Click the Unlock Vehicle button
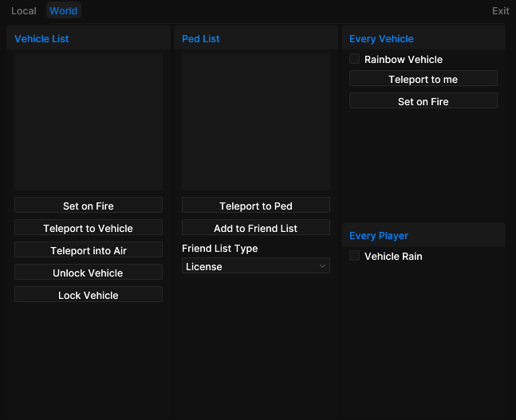 pos(89,273)
